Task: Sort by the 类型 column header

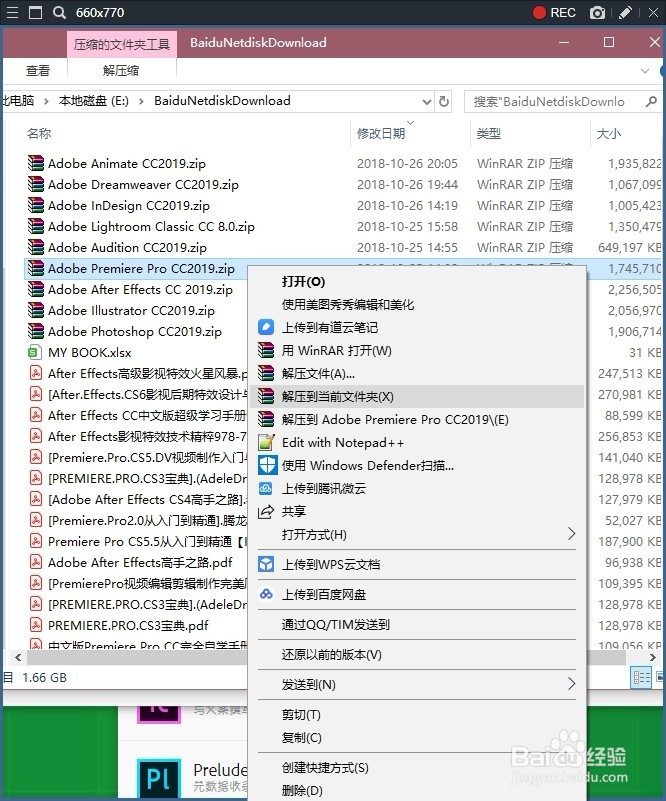Action: (x=489, y=133)
